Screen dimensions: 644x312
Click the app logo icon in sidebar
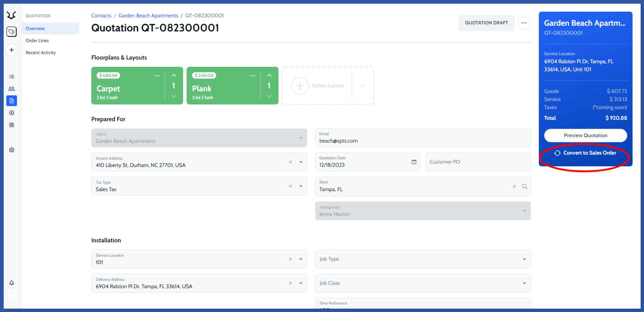pos(11,15)
